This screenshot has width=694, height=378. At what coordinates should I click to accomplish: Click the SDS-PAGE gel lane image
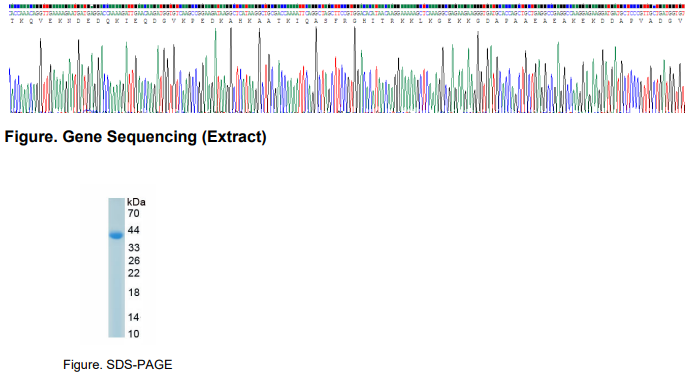[x=116, y=268]
